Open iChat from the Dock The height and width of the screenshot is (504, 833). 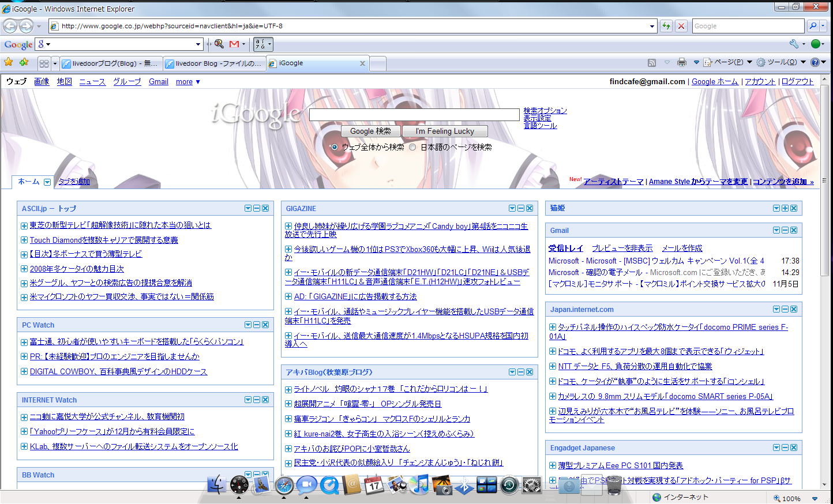click(x=307, y=485)
